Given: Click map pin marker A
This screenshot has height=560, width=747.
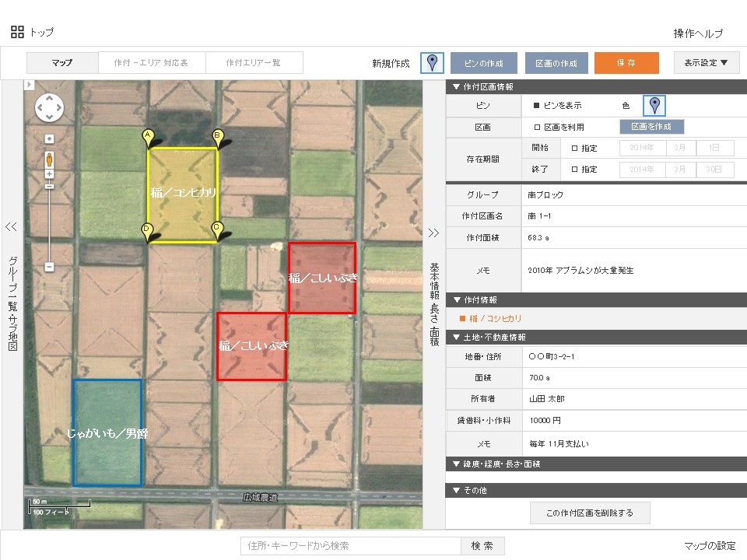Looking at the screenshot, I should 148,138.
